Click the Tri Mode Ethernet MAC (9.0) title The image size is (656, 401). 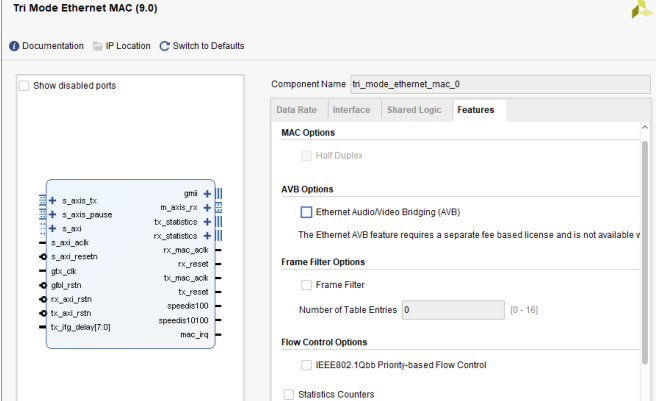click(85, 8)
